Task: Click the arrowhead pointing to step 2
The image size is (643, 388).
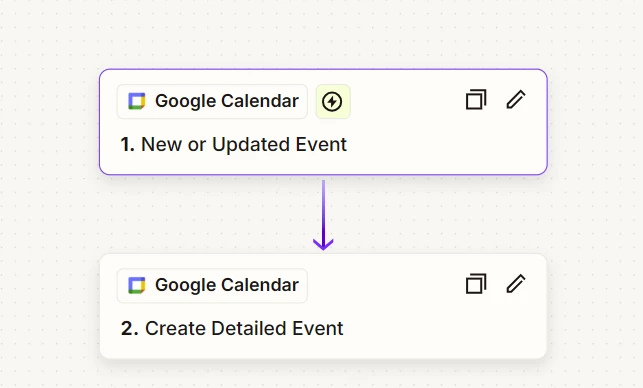Action: tap(323, 244)
